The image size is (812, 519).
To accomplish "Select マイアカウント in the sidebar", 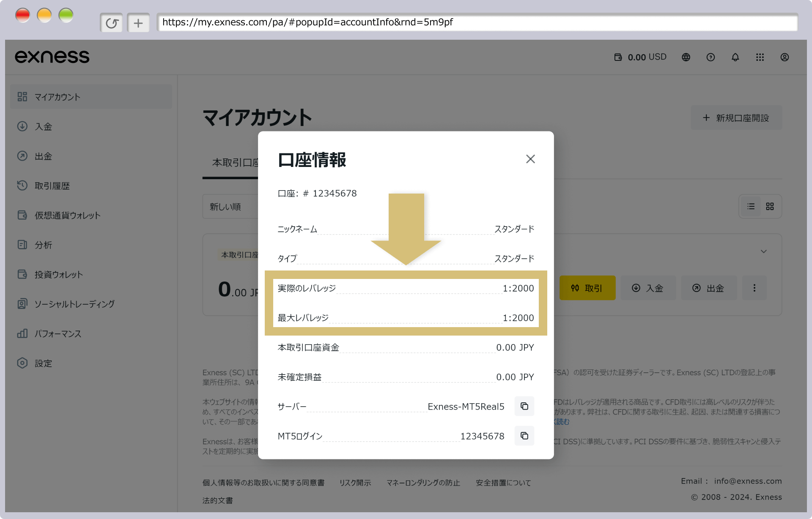I will click(x=91, y=97).
